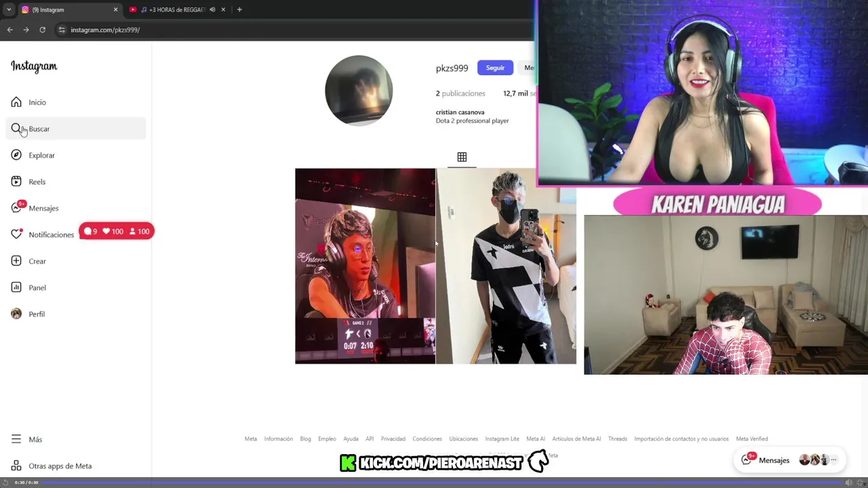This screenshot has width=868, height=488.
Task: Open the tab search dropdown arrow
Action: tap(9, 9)
